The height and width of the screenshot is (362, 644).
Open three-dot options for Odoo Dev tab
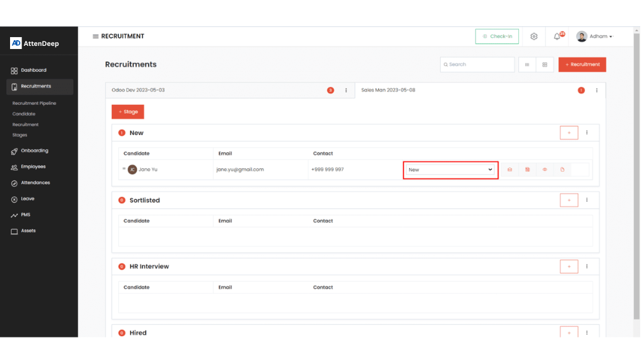[x=346, y=90]
